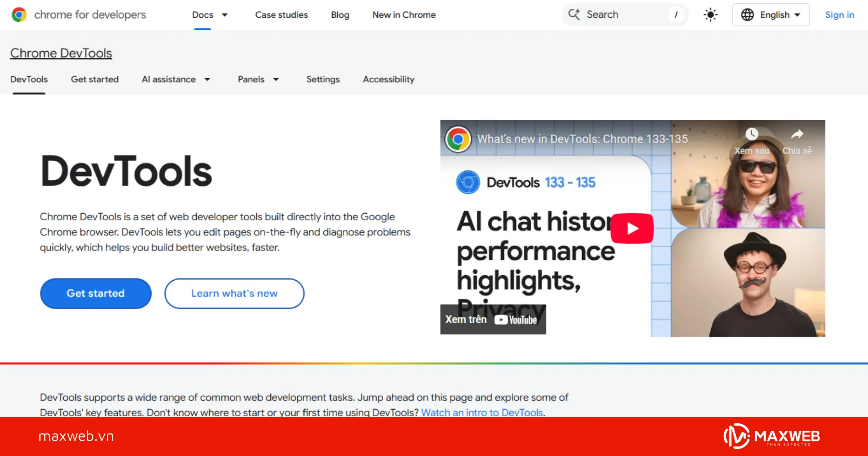The width and height of the screenshot is (868, 456).
Task: Switch to the Accessibility tab
Action: 389,79
